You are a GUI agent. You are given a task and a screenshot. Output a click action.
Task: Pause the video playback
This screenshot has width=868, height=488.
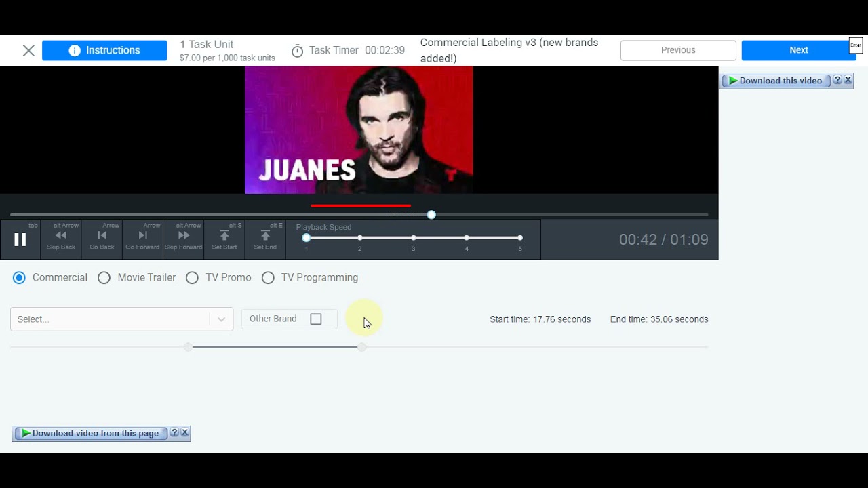20,239
